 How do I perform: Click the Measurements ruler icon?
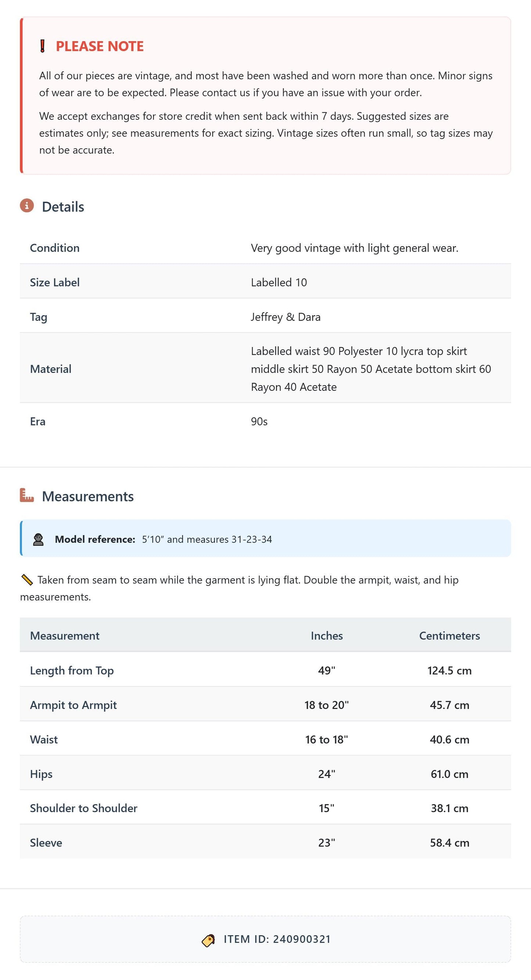[27, 495]
